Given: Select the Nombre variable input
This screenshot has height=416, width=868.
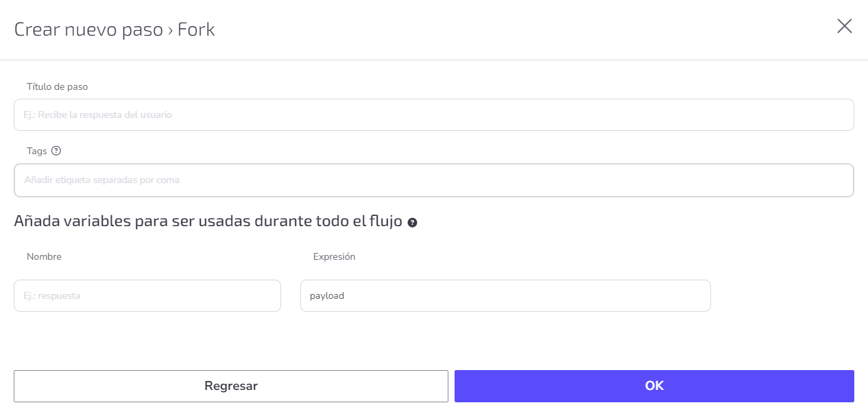Looking at the screenshot, I should (147, 296).
